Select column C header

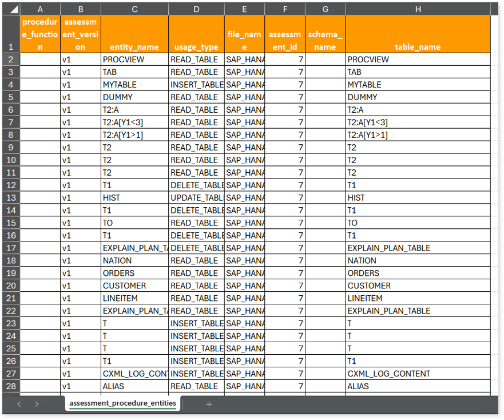(x=134, y=9)
